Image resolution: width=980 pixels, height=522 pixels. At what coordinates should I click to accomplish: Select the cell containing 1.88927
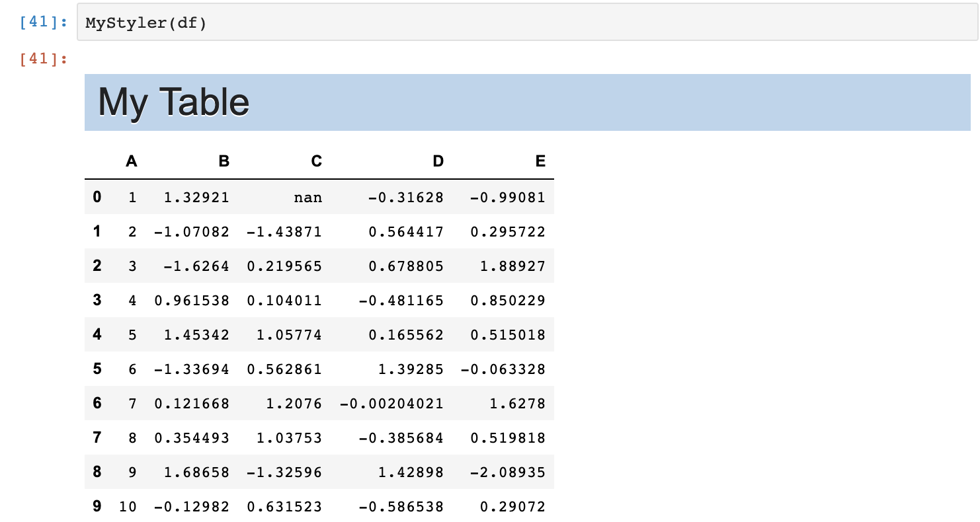[x=503, y=266]
